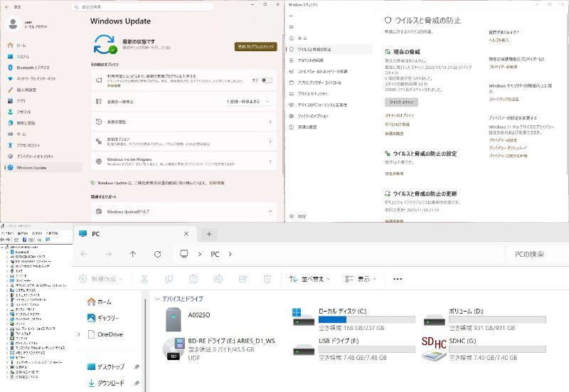Open 新規作成 dropdown in Explorer
This screenshot has height=392, width=569.
click(x=101, y=279)
